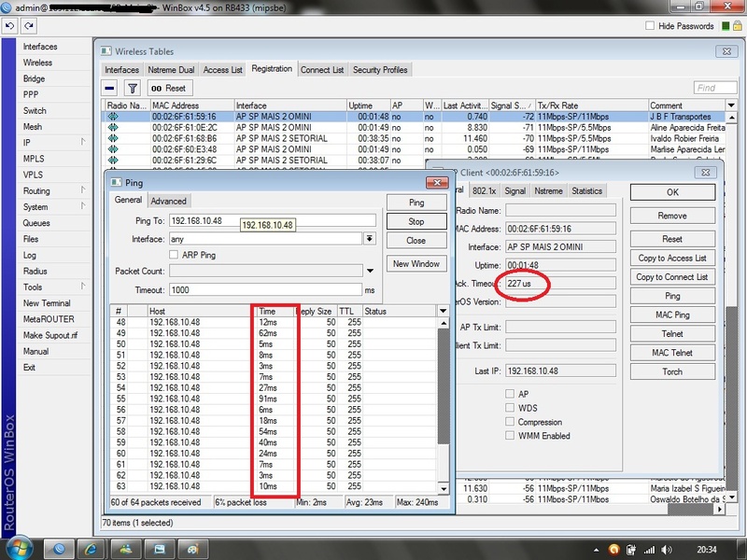Click the Wireless Tables vertical scrollbar

coord(732,305)
